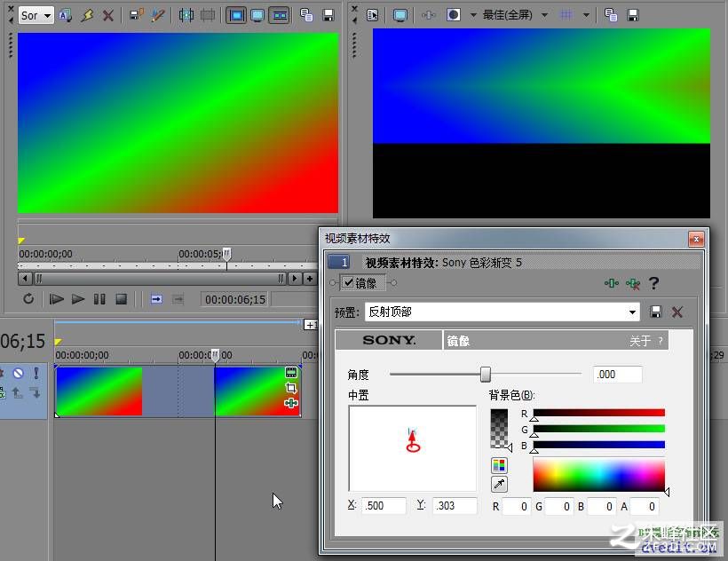
Task: Select plug-in chain slot number 1
Action: (338, 262)
